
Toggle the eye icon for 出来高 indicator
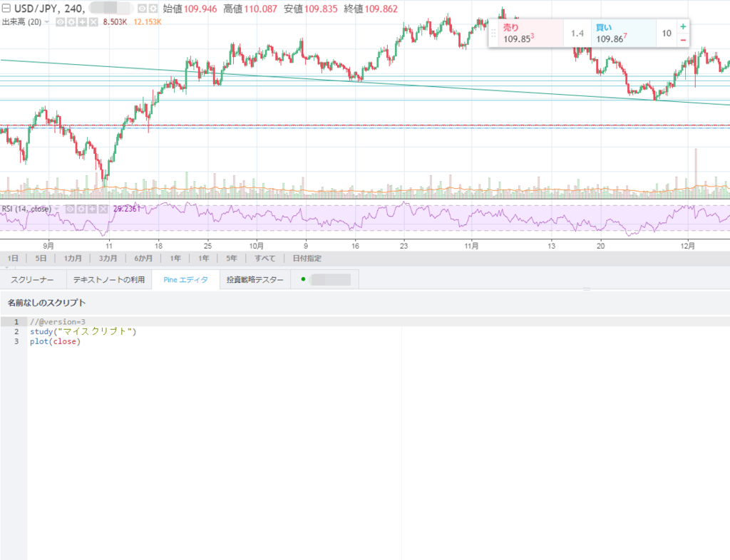point(61,22)
